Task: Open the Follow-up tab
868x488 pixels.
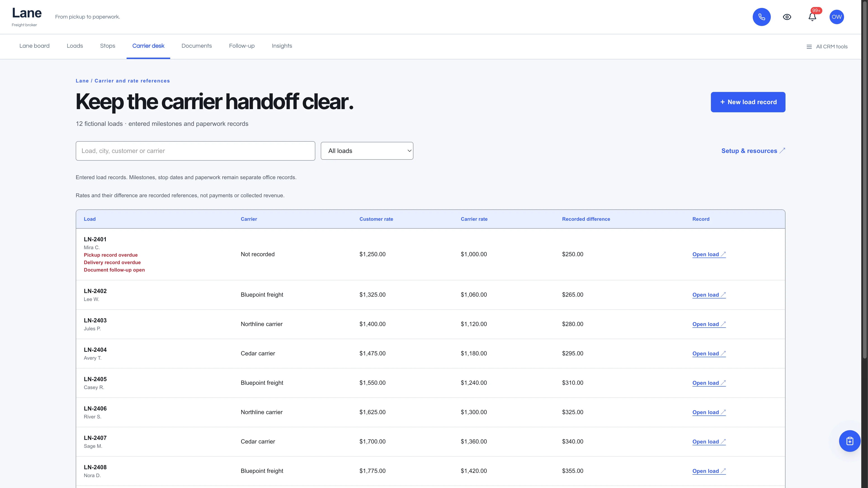Action: [242, 46]
